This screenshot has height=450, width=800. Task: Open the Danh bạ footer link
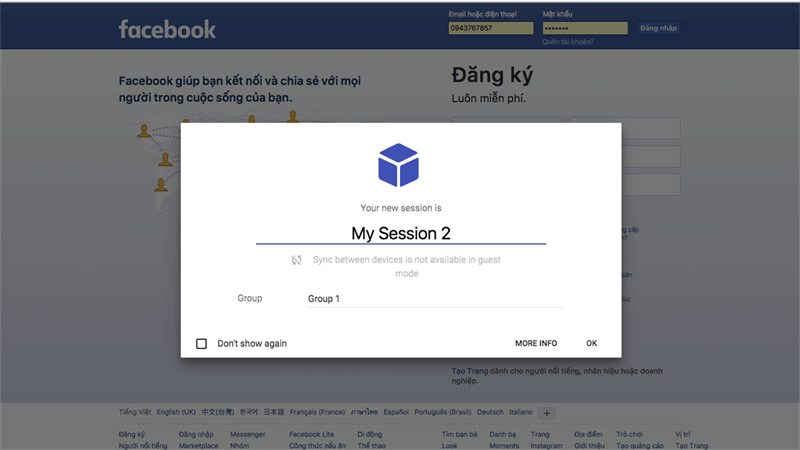(x=503, y=434)
